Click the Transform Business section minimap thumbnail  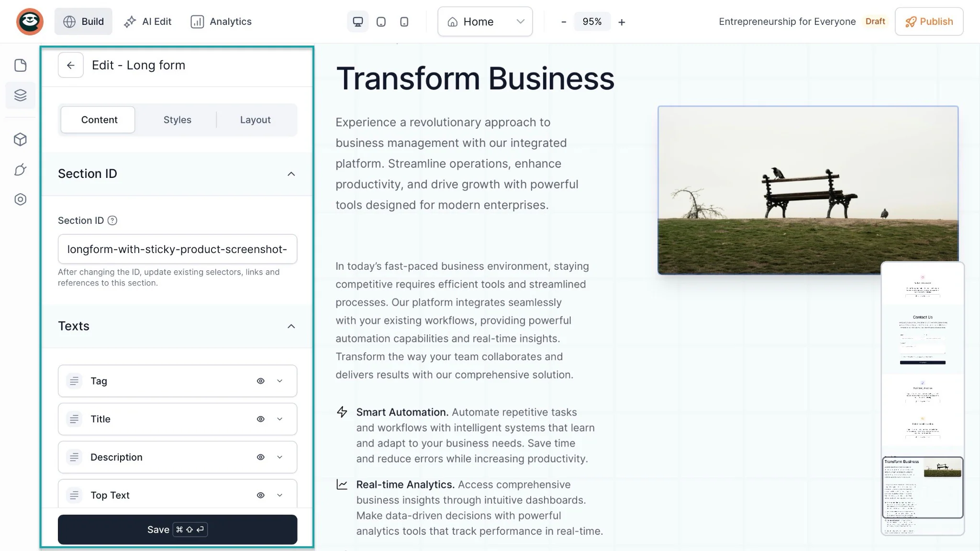(x=923, y=487)
